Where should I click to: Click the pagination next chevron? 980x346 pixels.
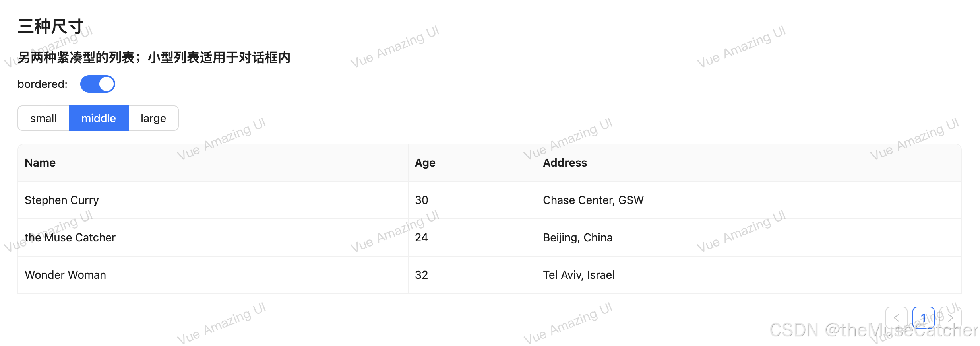pyautogui.click(x=951, y=318)
